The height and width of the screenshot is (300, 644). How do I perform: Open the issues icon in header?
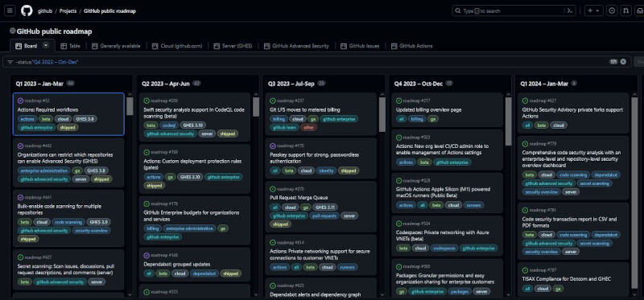click(x=612, y=10)
